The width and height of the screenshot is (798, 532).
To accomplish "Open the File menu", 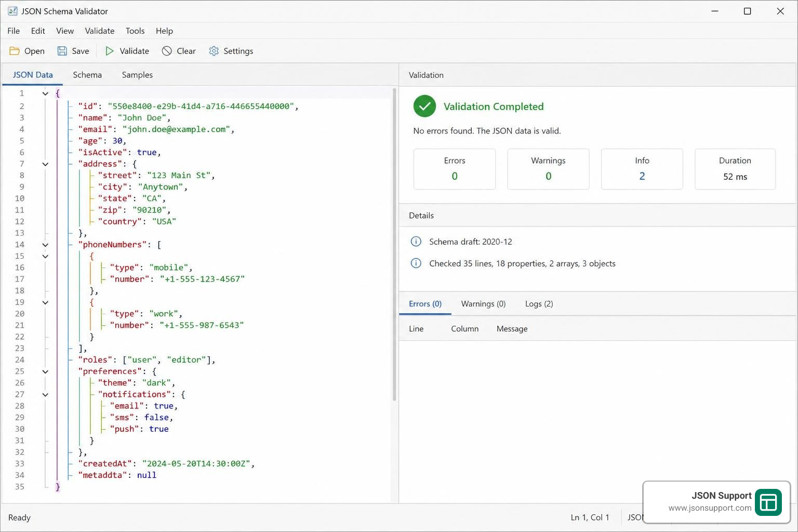I will pos(14,31).
